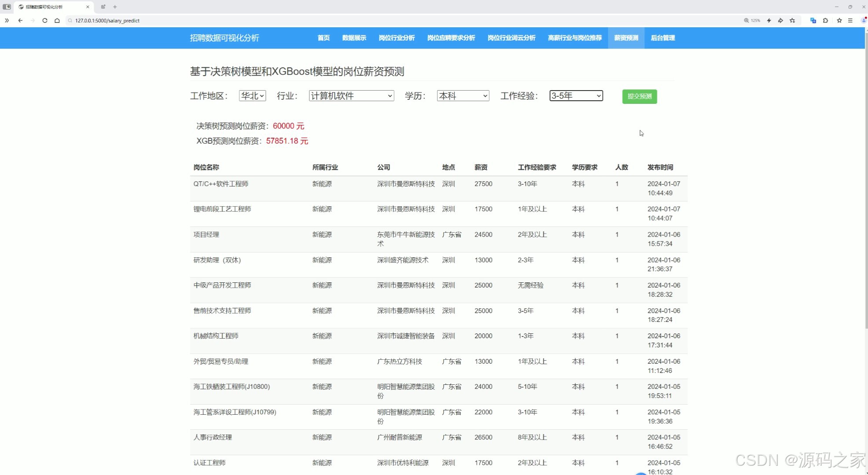Click the browser reload icon
The image size is (868, 475).
click(x=45, y=20)
